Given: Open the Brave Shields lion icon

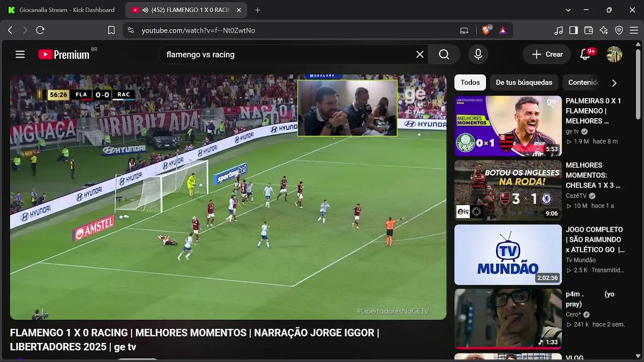Looking at the screenshot, I should pyautogui.click(x=486, y=30).
